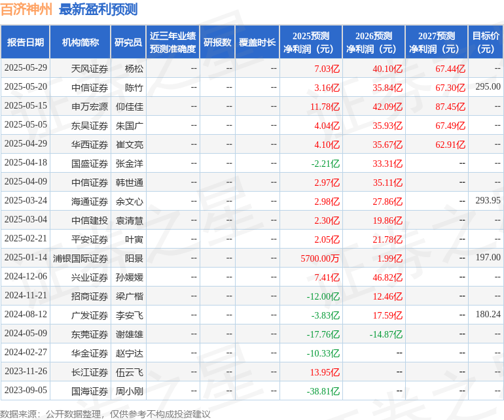The height and width of the screenshot is (420, 504).
Task: Click the 覆盖时长 column header
Action: (x=257, y=42)
